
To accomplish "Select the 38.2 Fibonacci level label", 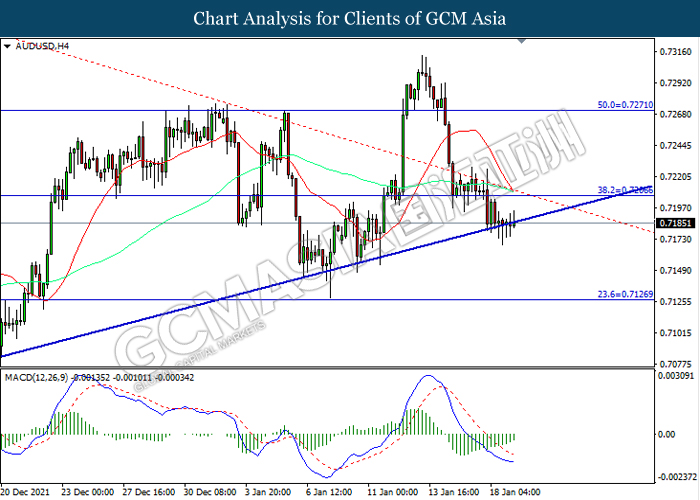I will tap(625, 190).
